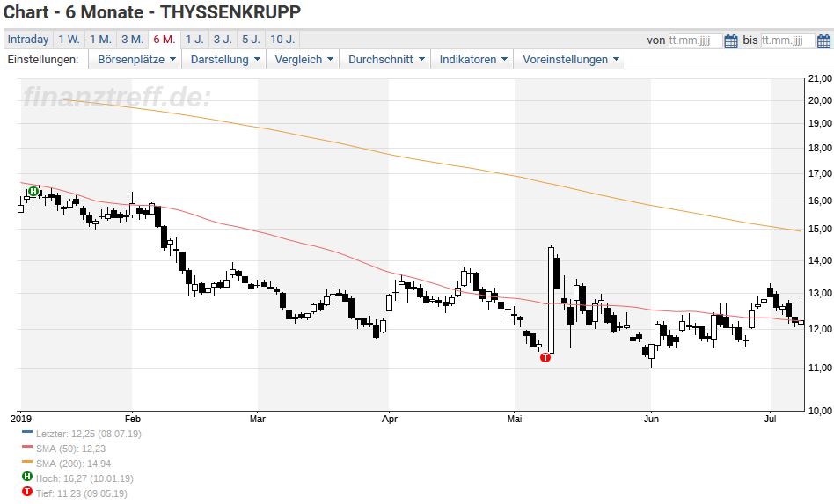Click the blue Letzter legend color swatch

27,432
